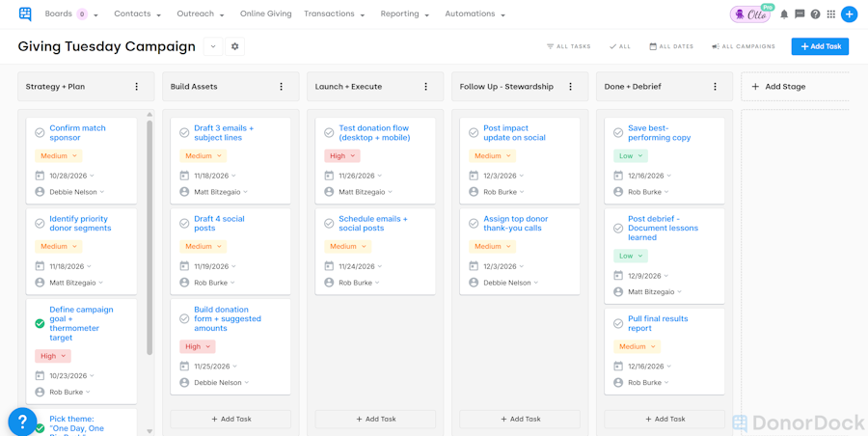The width and height of the screenshot is (868, 436).
Task: Click Add Stage column header
Action: click(x=784, y=87)
